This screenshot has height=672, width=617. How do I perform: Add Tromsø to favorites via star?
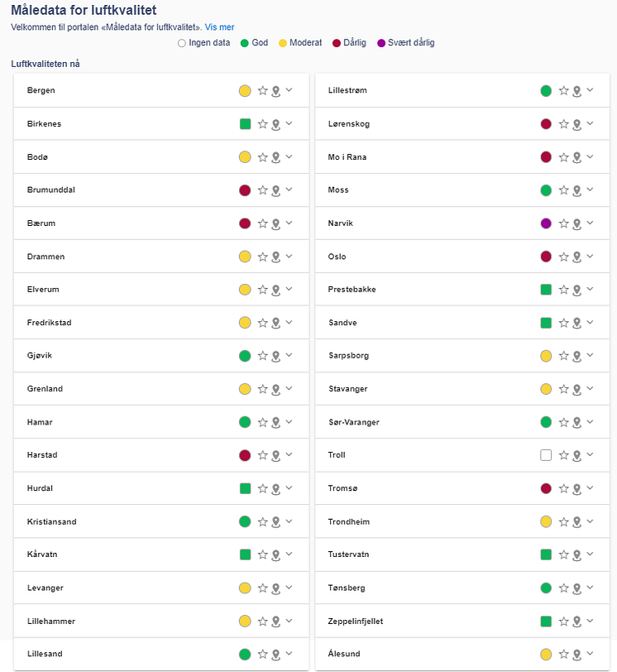(x=563, y=488)
